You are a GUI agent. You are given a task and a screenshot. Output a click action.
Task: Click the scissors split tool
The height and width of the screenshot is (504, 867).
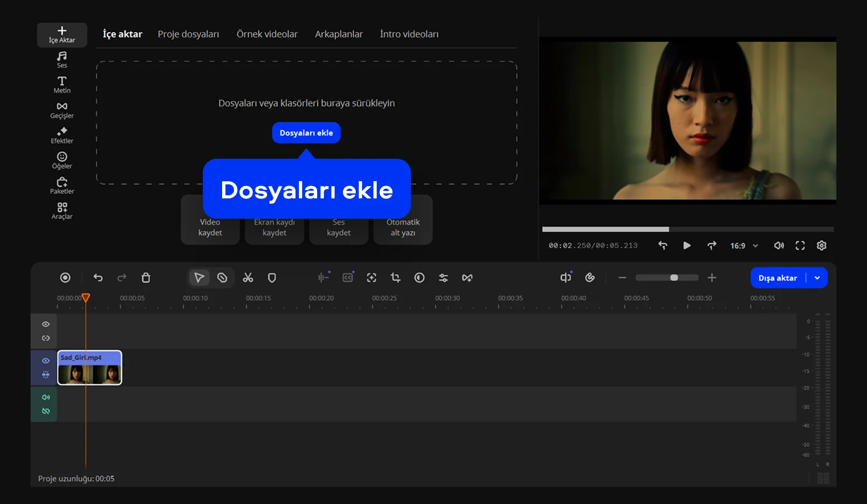point(247,278)
